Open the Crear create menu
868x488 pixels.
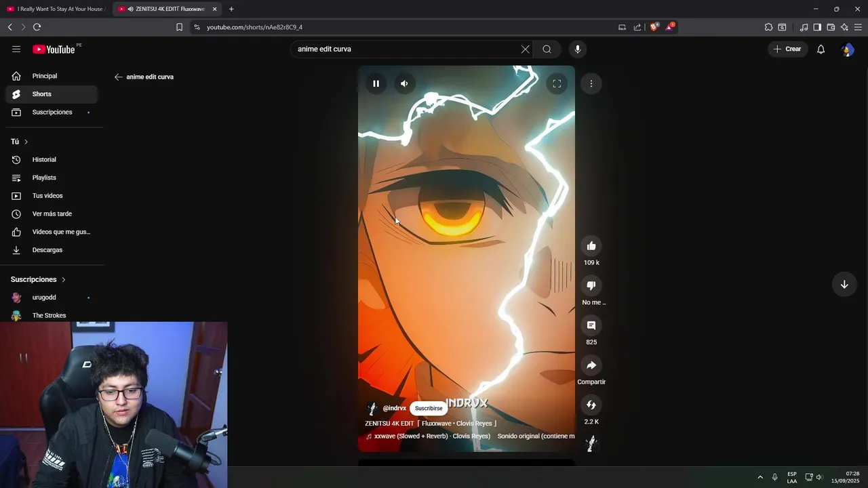coord(787,49)
